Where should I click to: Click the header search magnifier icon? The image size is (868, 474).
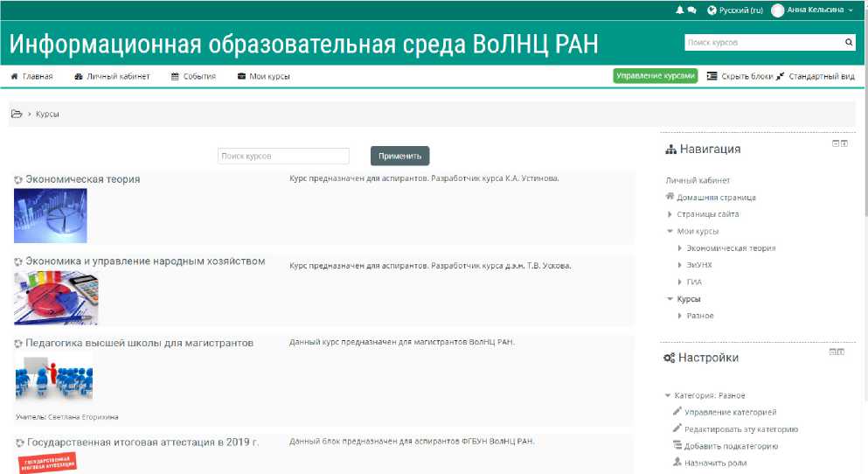click(x=849, y=42)
